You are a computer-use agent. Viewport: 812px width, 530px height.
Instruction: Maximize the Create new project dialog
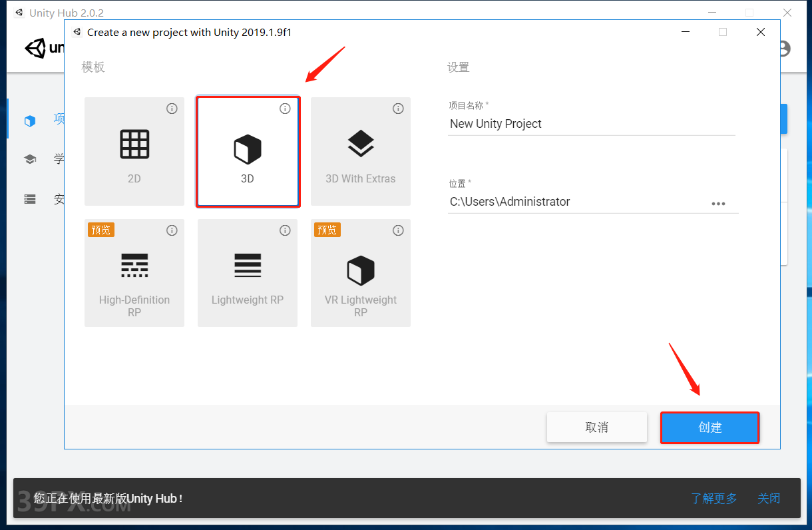coord(723,32)
